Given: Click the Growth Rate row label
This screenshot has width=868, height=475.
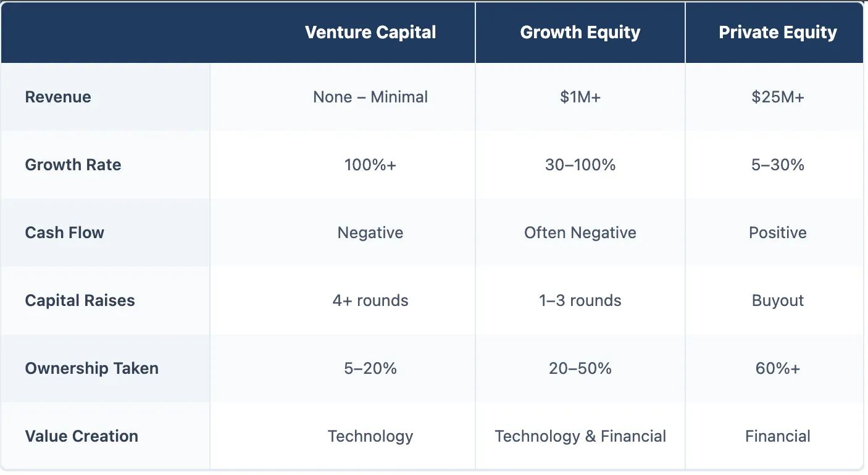Looking at the screenshot, I should (73, 165).
